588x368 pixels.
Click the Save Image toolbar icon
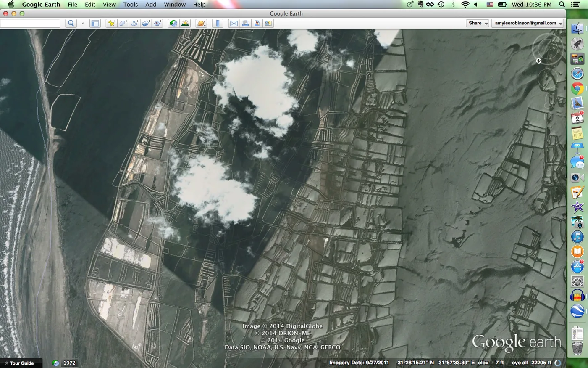click(x=257, y=23)
